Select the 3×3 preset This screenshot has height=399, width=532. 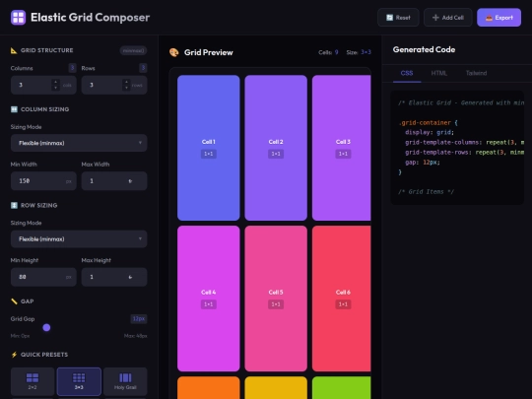point(79,381)
